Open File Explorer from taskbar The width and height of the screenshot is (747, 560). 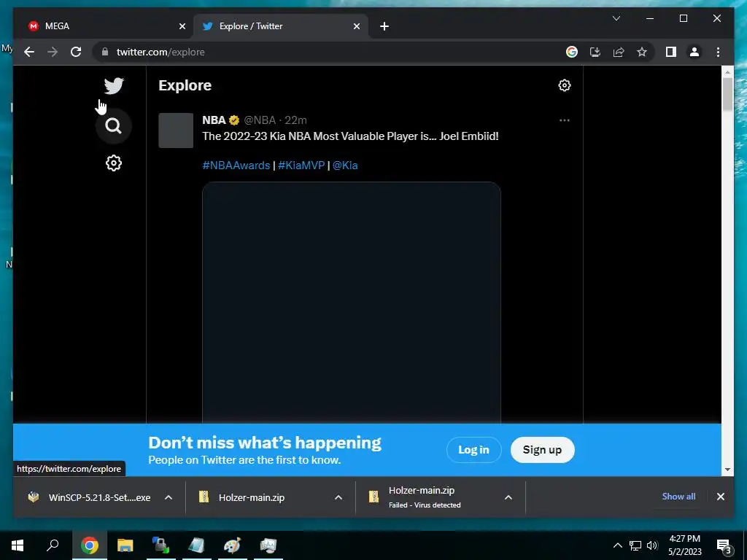point(125,545)
